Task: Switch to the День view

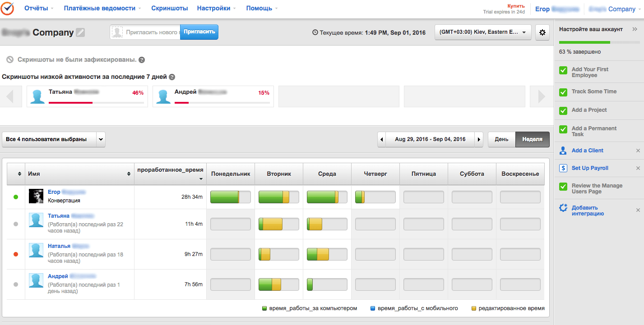Action: pyautogui.click(x=501, y=139)
